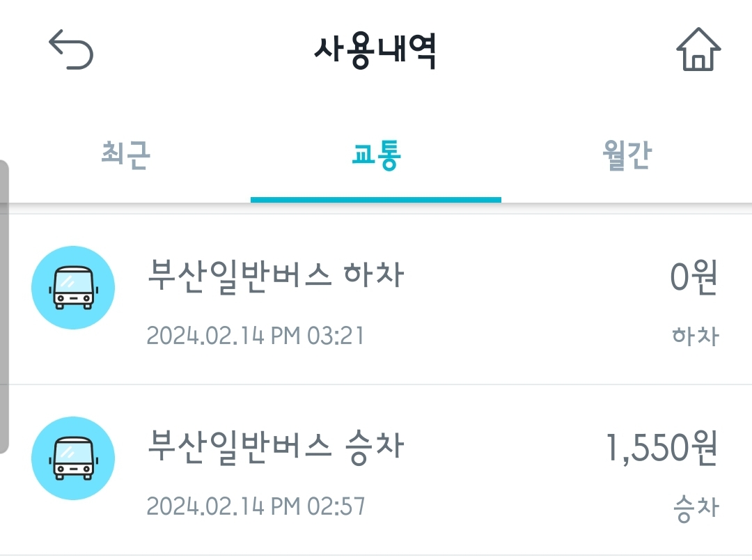Click the 사용내역 page title
Viewport: 752px width, 560px height.
(375, 51)
